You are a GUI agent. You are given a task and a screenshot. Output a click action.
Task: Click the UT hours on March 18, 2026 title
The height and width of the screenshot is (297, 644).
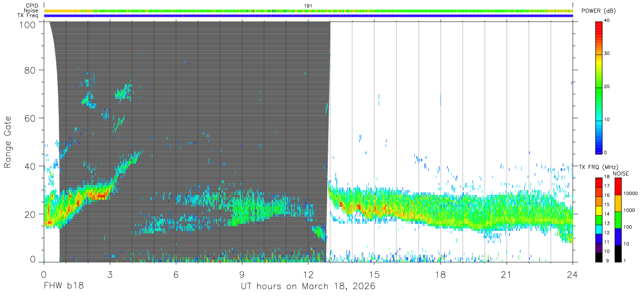(x=308, y=287)
